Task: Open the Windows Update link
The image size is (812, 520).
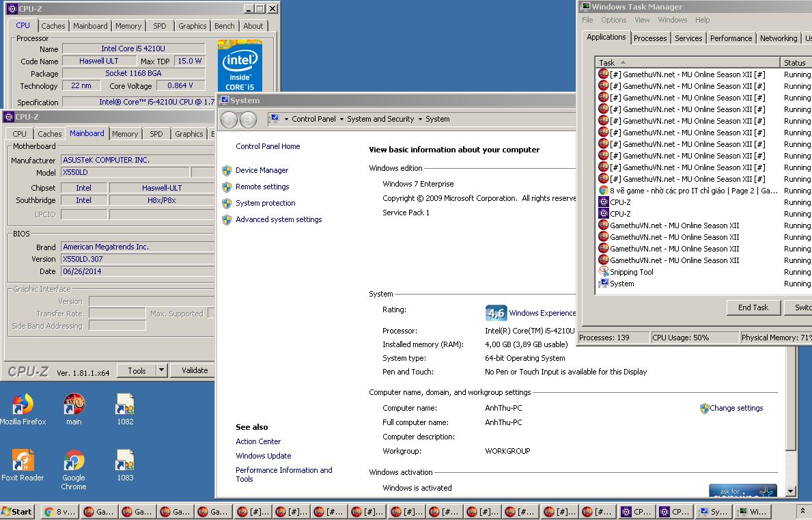Action: coord(263,456)
